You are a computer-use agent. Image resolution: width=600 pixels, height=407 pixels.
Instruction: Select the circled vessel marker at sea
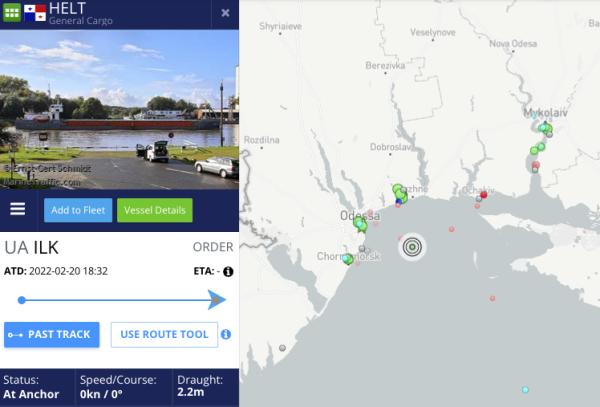coord(412,247)
